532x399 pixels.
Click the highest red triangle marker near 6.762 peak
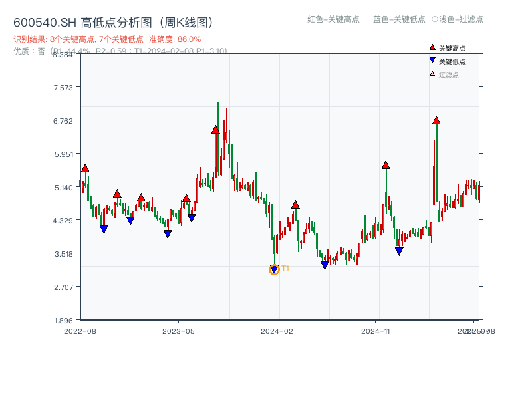438,121
